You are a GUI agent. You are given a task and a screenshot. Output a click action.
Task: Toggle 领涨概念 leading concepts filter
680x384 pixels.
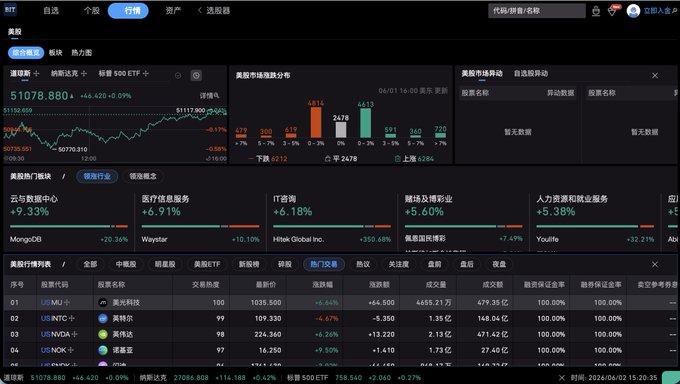(x=143, y=176)
